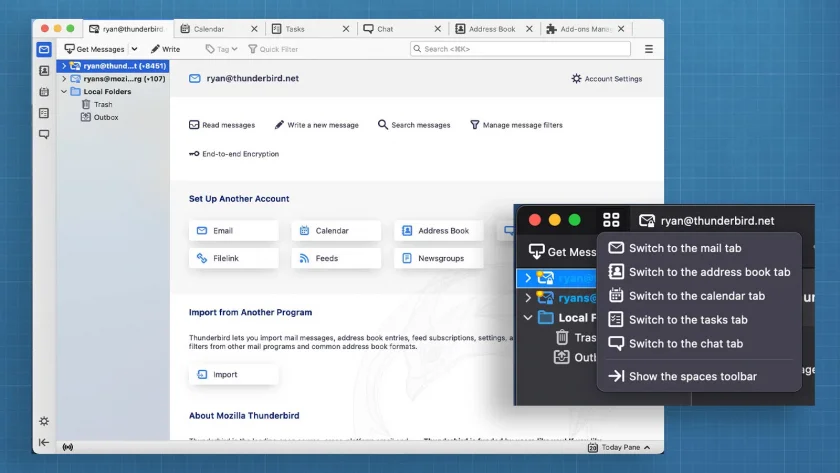The width and height of the screenshot is (840, 473).
Task: Toggle the Quick Filter button
Action: pyautogui.click(x=273, y=49)
